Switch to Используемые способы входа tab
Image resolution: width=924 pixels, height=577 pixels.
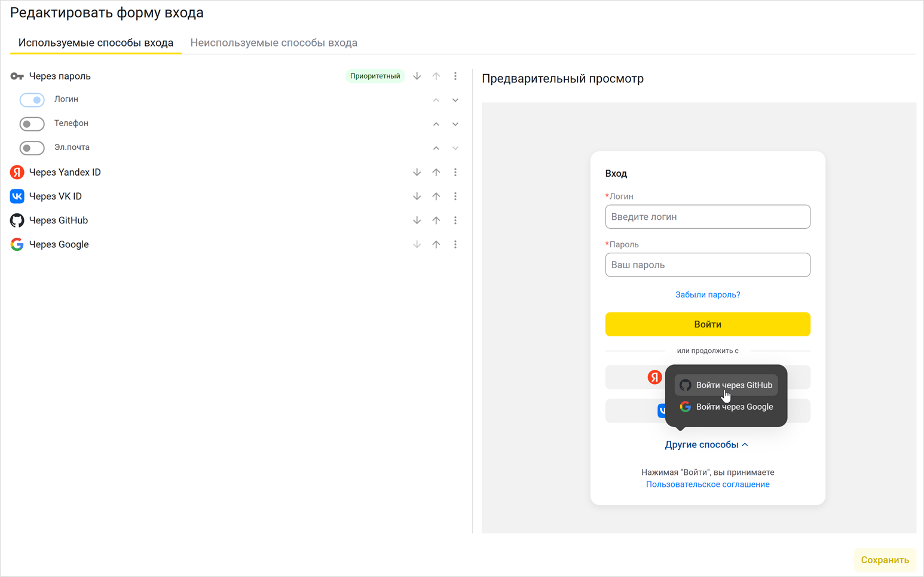point(96,42)
